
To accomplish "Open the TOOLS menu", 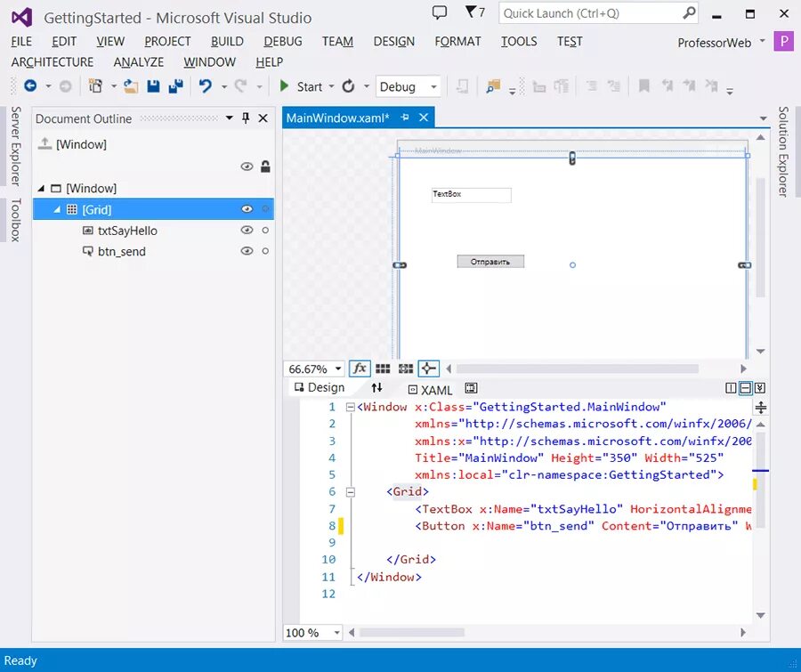I will [x=519, y=42].
